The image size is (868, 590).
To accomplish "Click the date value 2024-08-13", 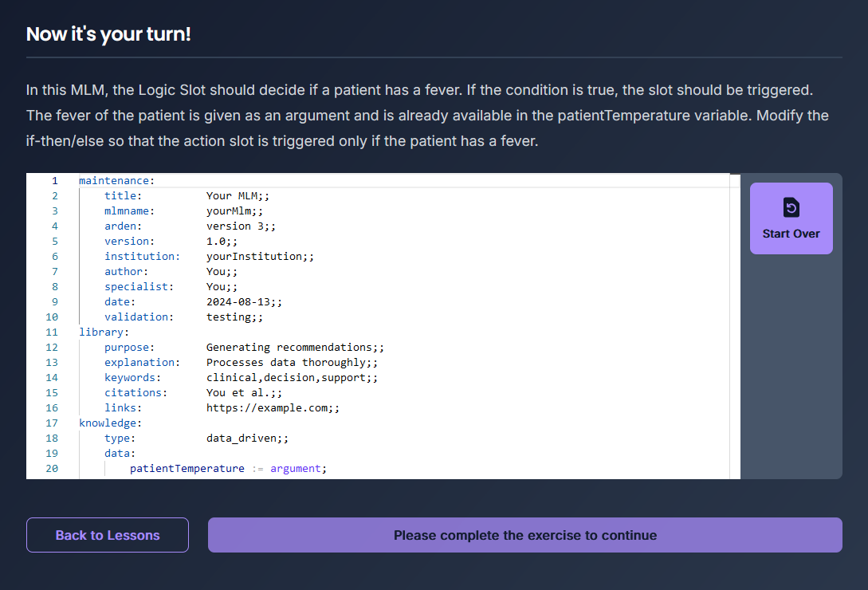I will pos(244,301).
